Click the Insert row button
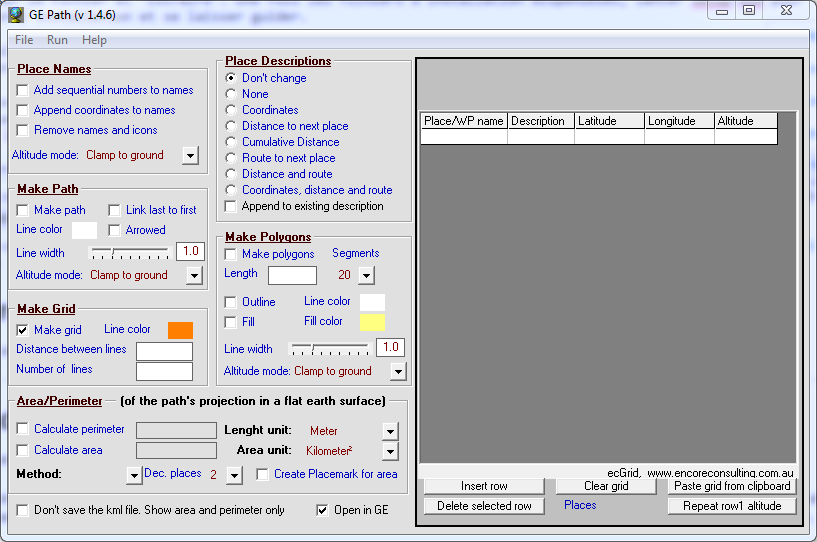This screenshot has width=817, height=542. click(x=484, y=486)
